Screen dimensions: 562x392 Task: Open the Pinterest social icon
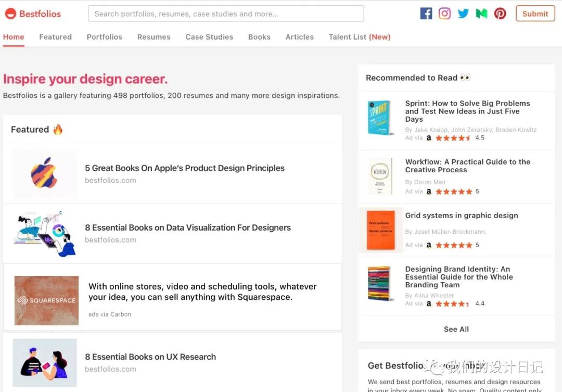500,14
